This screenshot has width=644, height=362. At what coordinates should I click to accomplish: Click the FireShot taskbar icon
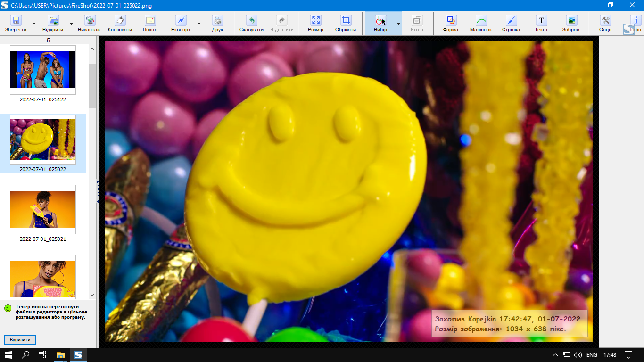click(x=78, y=355)
